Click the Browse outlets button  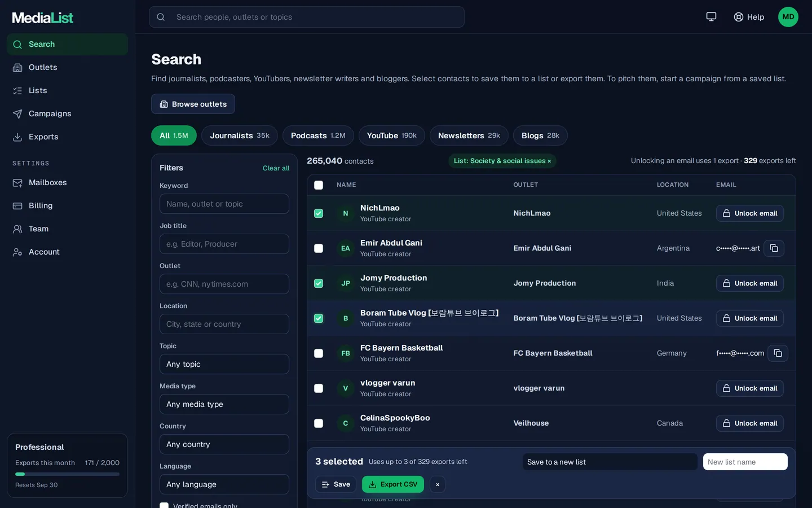[193, 104]
